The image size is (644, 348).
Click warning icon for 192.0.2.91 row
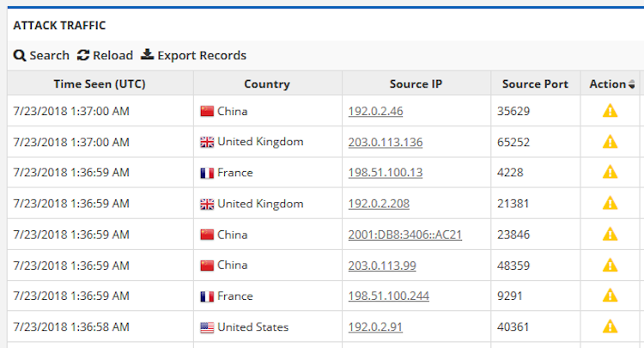point(610,327)
